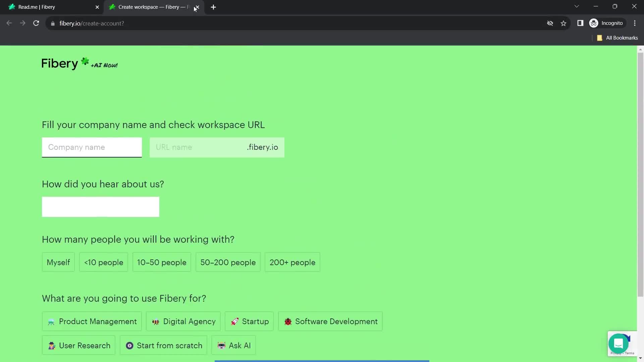
Task: Open the All Bookmarks folder
Action: pyautogui.click(x=618, y=38)
